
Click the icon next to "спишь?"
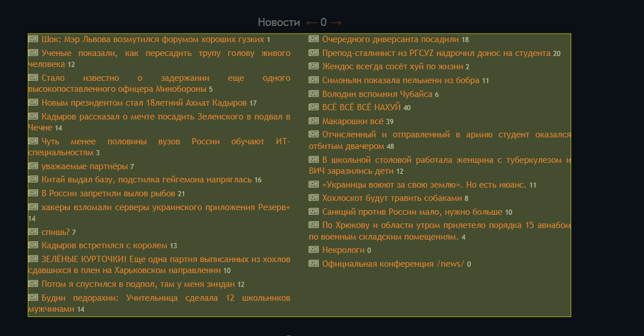tap(32, 232)
